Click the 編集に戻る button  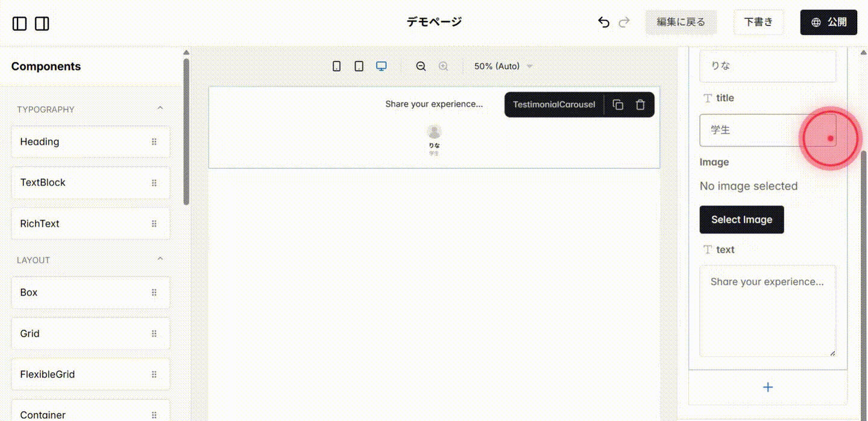point(681,22)
